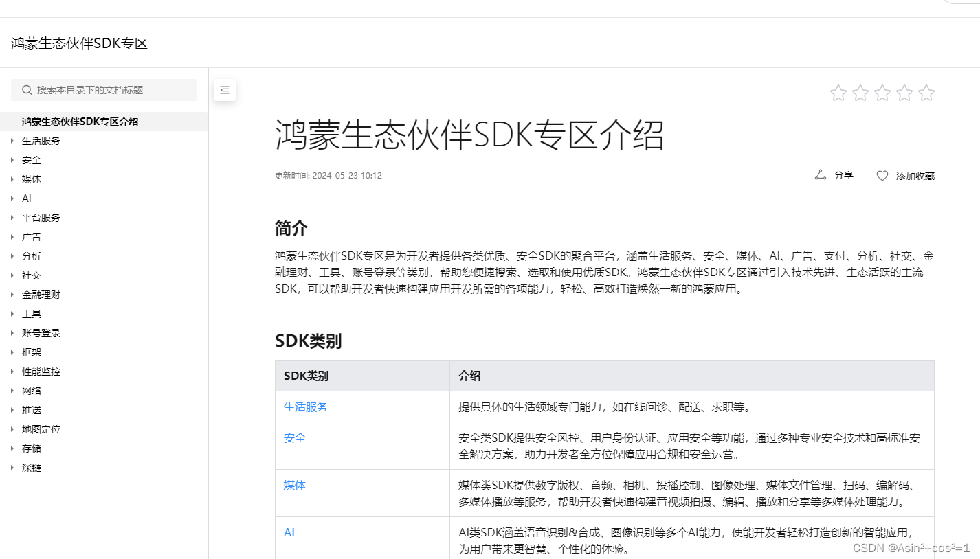Click the page title 鸿蒙生态伙伴SDK专区介绍 heading

[470, 135]
